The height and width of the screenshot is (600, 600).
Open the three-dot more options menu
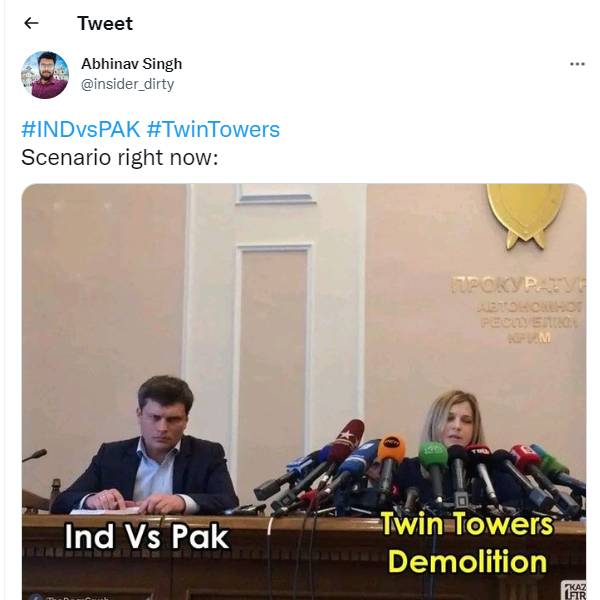pos(577,64)
